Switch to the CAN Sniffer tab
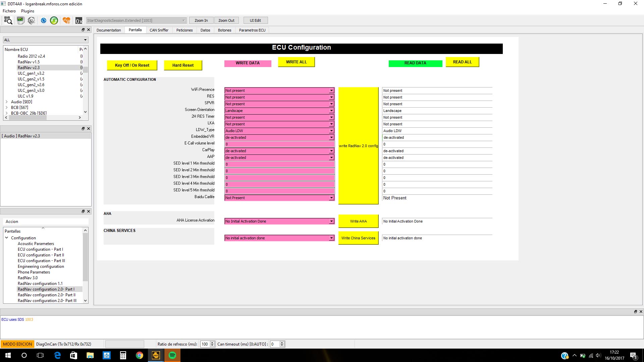This screenshot has height=362, width=644. click(159, 30)
